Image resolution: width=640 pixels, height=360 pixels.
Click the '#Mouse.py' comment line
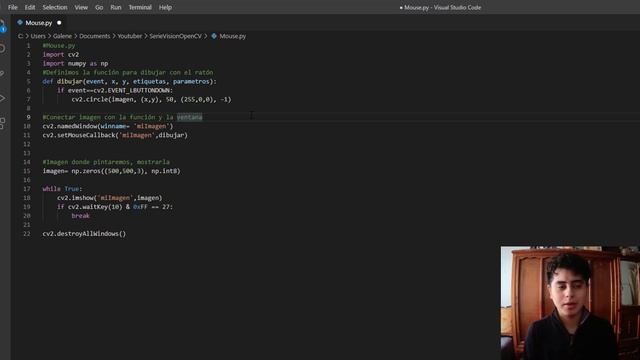[59, 45]
